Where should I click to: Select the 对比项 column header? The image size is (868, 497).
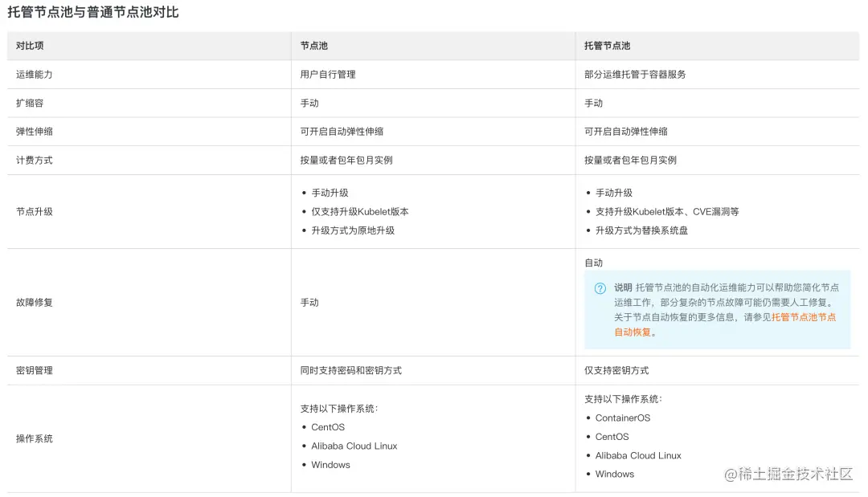pyautogui.click(x=30, y=46)
